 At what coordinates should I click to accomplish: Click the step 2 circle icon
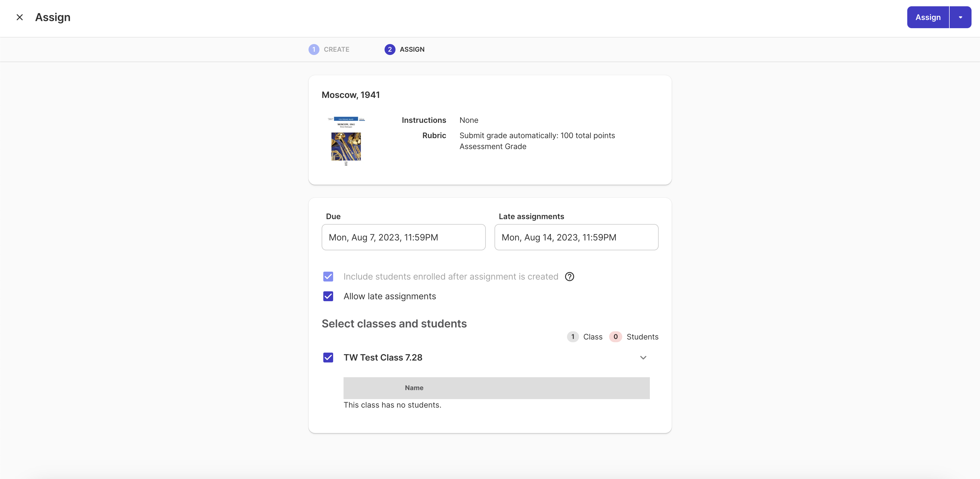(x=389, y=50)
